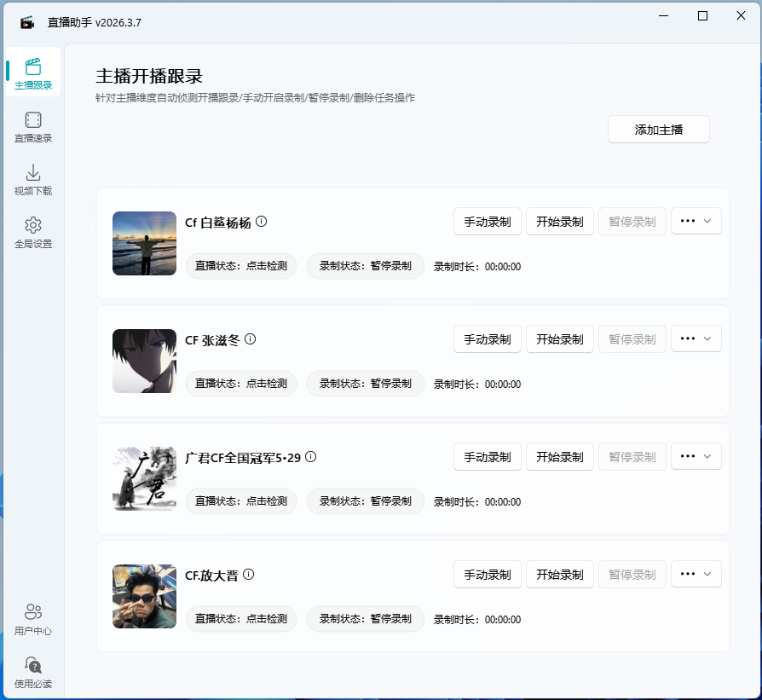The image size is (762, 700).
Task: Open the 使用必读 help guide
Action: (32, 671)
